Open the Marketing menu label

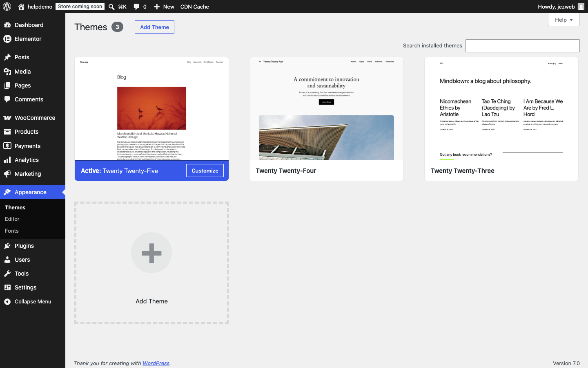[x=28, y=174]
